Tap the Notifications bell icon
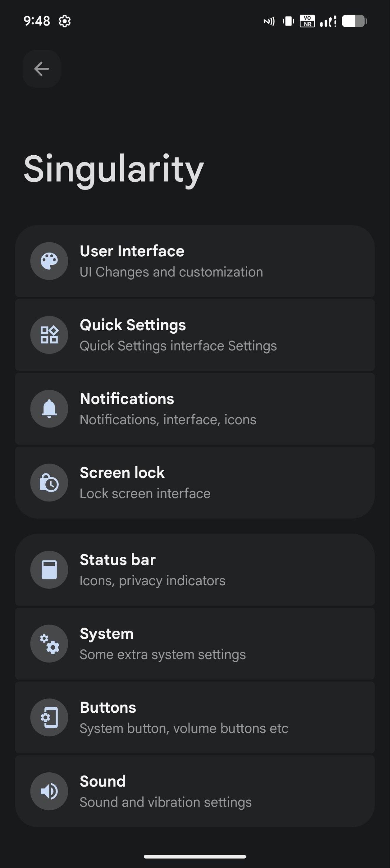Screen dimensions: 390x868 click(x=49, y=409)
